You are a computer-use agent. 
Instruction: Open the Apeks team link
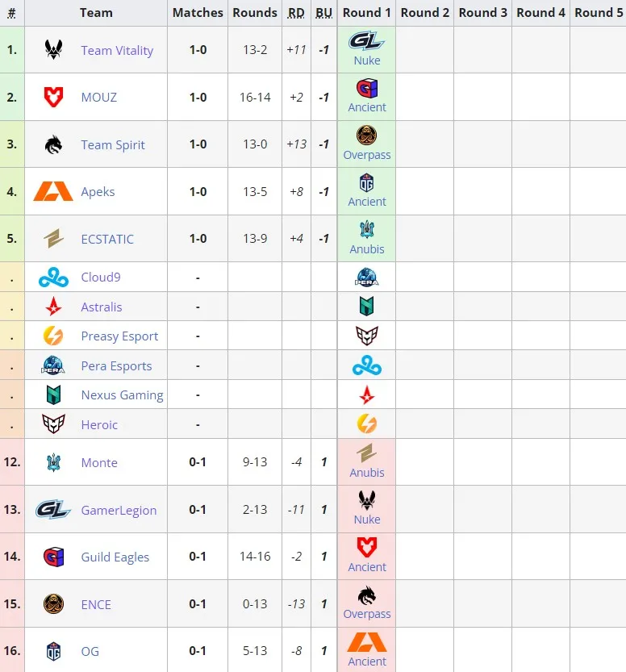pyautogui.click(x=98, y=191)
